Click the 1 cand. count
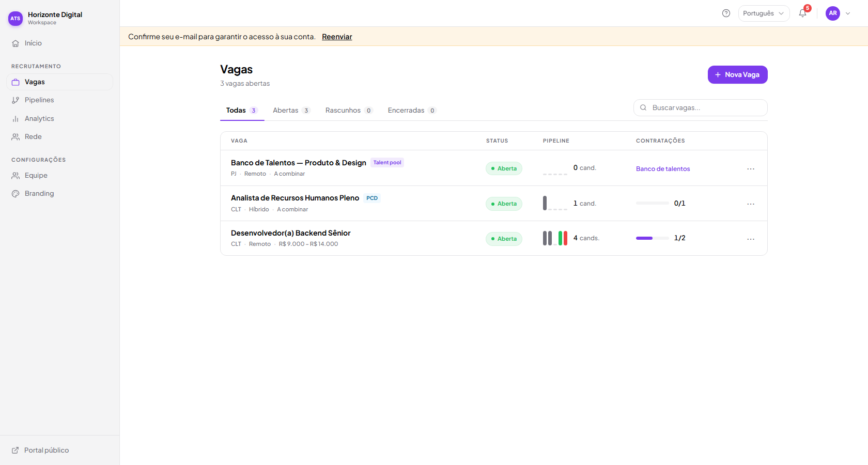The image size is (868, 465). pos(585,204)
